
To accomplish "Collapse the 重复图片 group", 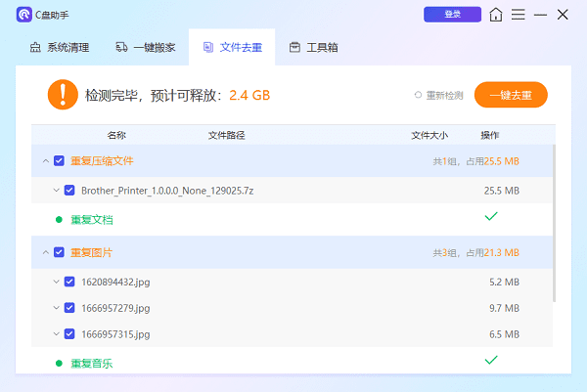I will 45,252.
